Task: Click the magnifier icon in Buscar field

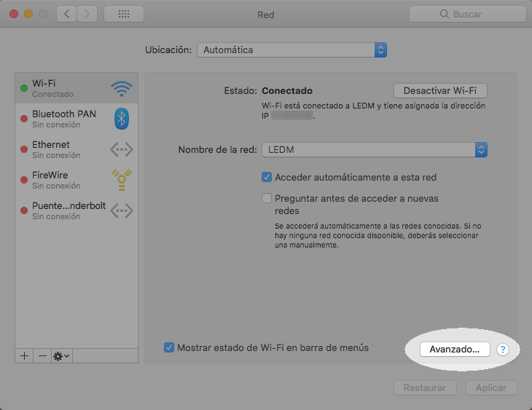Action: tap(444, 14)
